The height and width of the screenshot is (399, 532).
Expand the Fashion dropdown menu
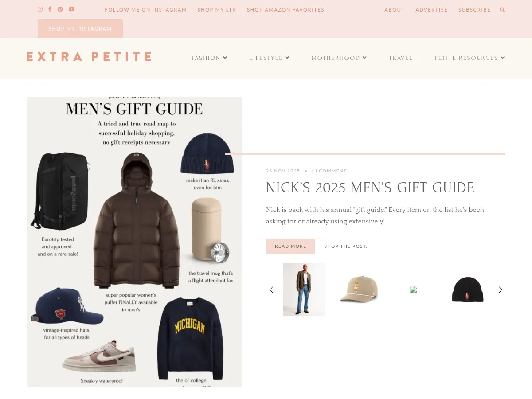(x=209, y=58)
